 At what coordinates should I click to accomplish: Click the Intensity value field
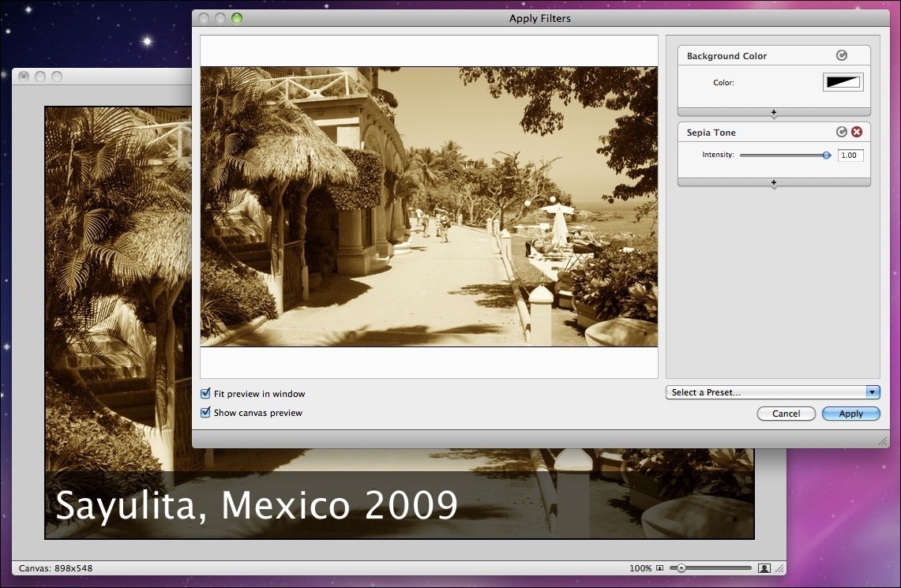pyautogui.click(x=850, y=155)
